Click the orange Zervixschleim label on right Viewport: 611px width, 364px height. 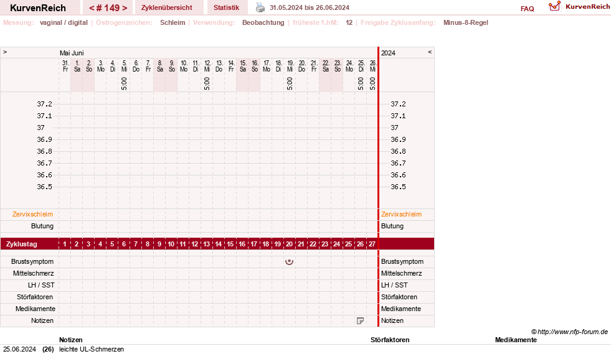(x=401, y=214)
